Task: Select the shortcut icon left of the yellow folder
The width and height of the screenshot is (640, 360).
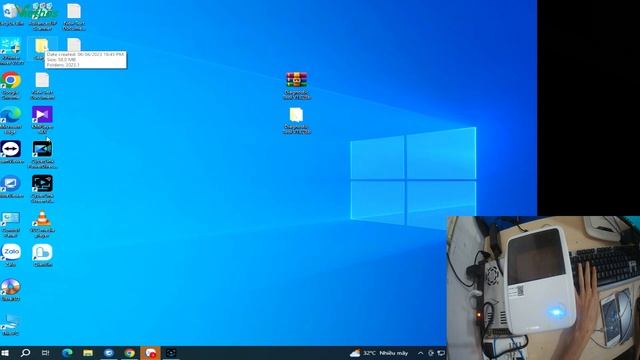Action: click(x=11, y=51)
